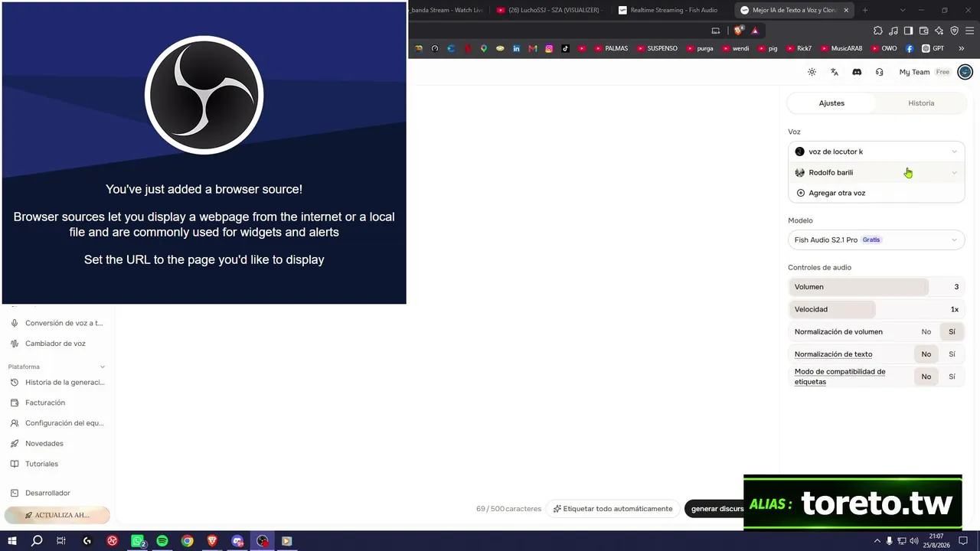Open the Brave Wallet icon
980x551 pixels.
click(x=923, y=31)
